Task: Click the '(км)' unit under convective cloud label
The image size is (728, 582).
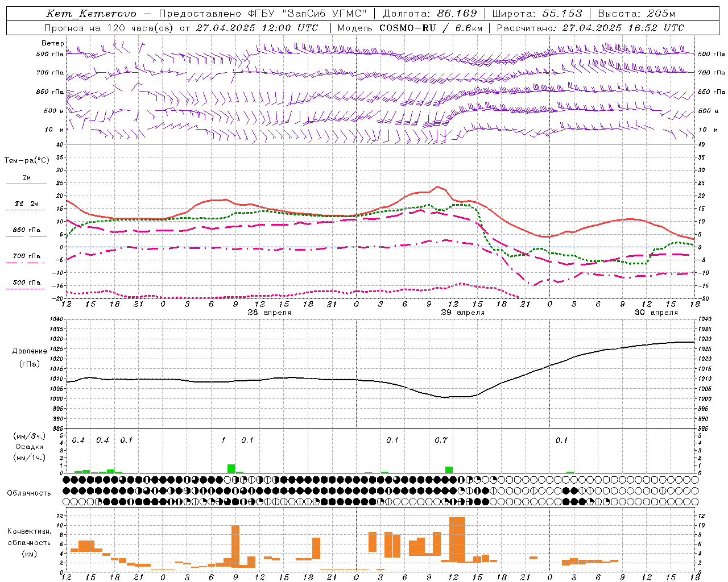Action: pyautogui.click(x=29, y=554)
